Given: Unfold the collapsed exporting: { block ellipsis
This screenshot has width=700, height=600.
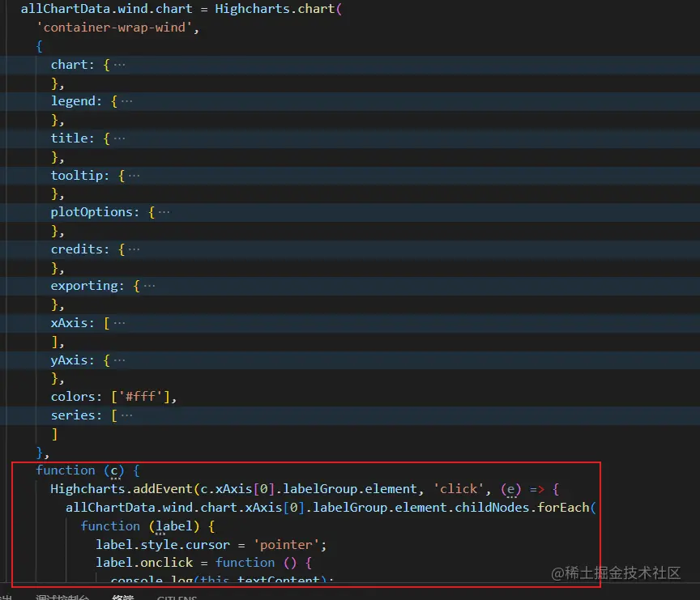Looking at the screenshot, I should click(149, 286).
